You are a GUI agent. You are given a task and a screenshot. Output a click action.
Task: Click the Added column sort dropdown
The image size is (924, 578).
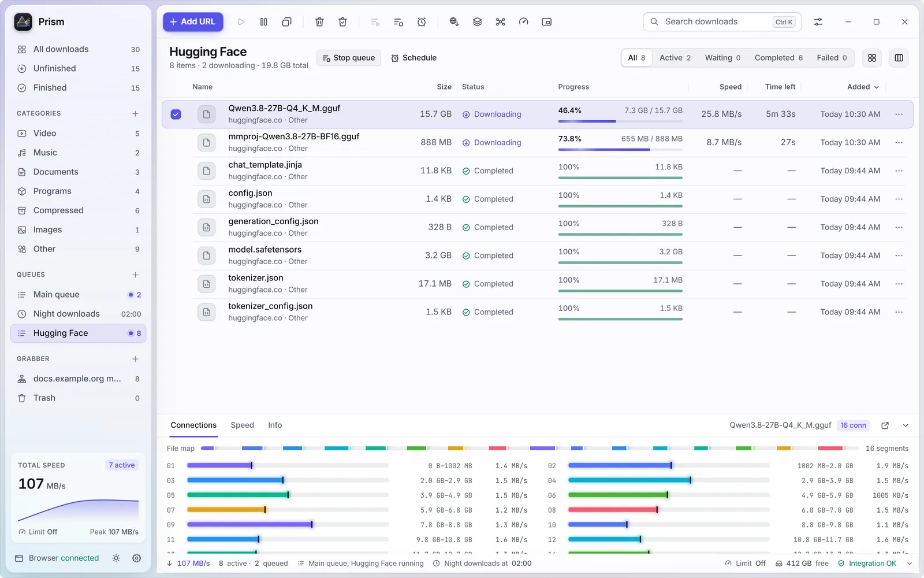(863, 87)
